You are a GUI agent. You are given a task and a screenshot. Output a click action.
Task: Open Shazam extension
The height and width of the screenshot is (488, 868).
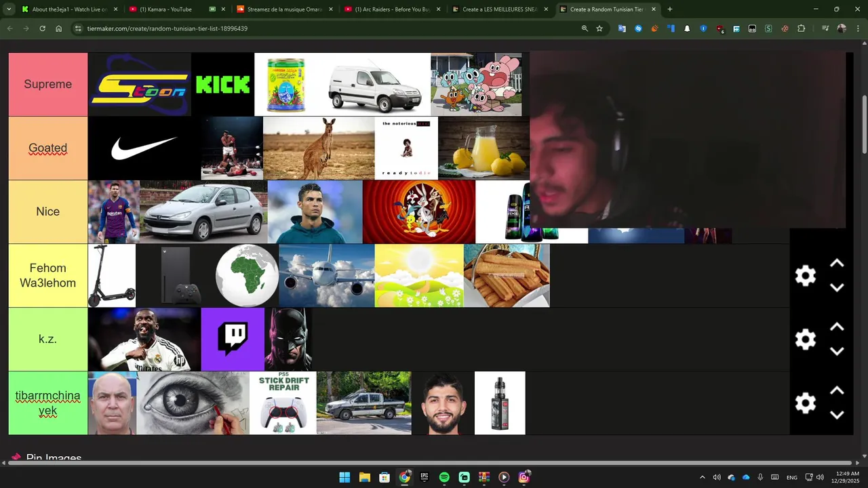tap(638, 28)
